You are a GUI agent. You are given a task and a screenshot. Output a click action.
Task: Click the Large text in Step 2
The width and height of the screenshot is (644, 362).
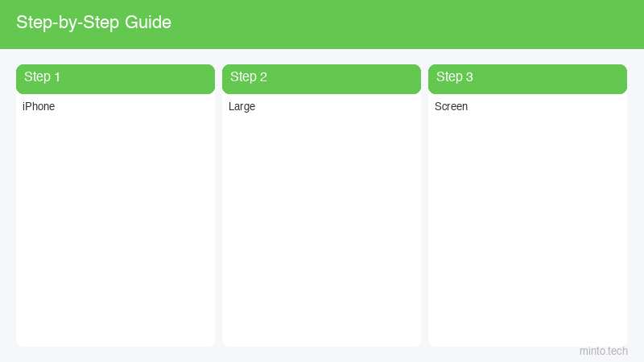242,107
